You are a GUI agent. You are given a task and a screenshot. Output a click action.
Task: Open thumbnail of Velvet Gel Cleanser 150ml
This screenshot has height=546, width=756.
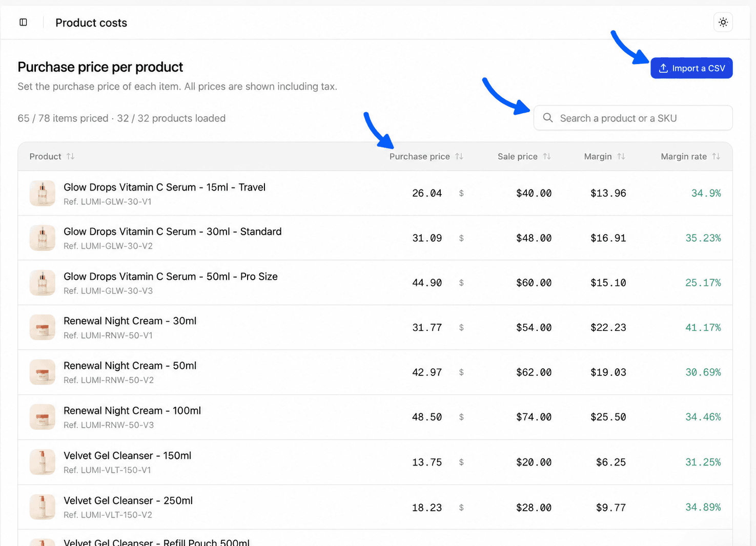coord(43,462)
